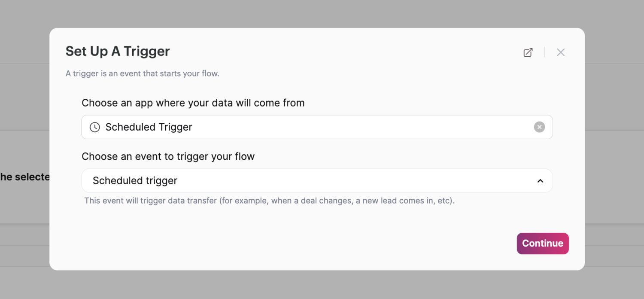Clear the selected Scheduled Trigger app
This screenshot has height=299, width=644.
[x=539, y=127]
